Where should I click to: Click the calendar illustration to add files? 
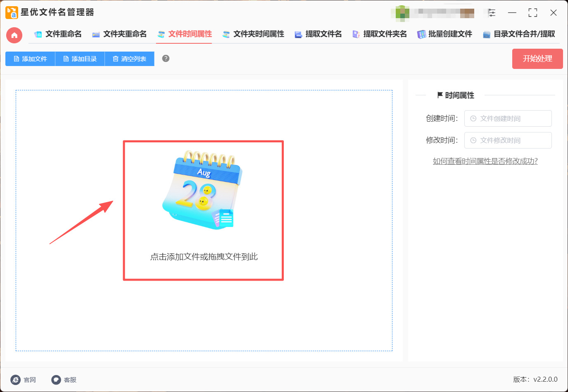point(202,190)
